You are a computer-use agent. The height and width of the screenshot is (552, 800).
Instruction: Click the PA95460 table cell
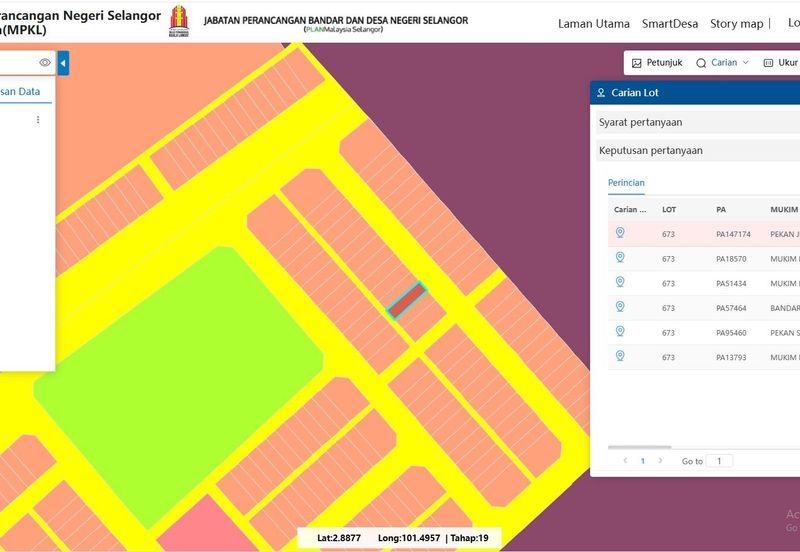pyautogui.click(x=731, y=333)
